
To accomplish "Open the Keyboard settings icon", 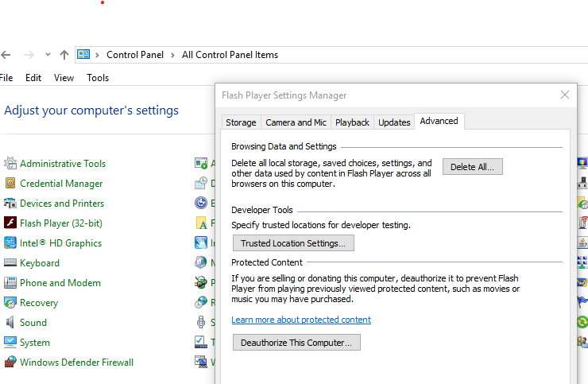I will (x=10, y=263).
